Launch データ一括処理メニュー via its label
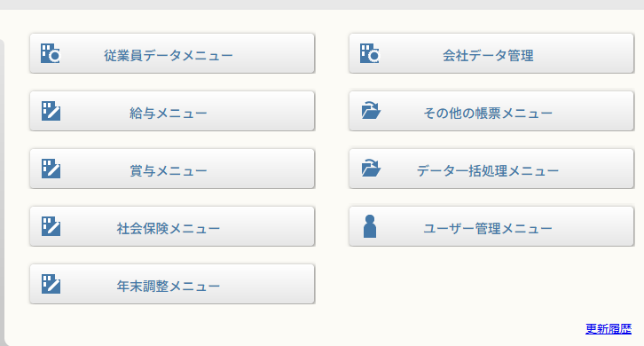The height and width of the screenshot is (346, 644). pos(488,170)
